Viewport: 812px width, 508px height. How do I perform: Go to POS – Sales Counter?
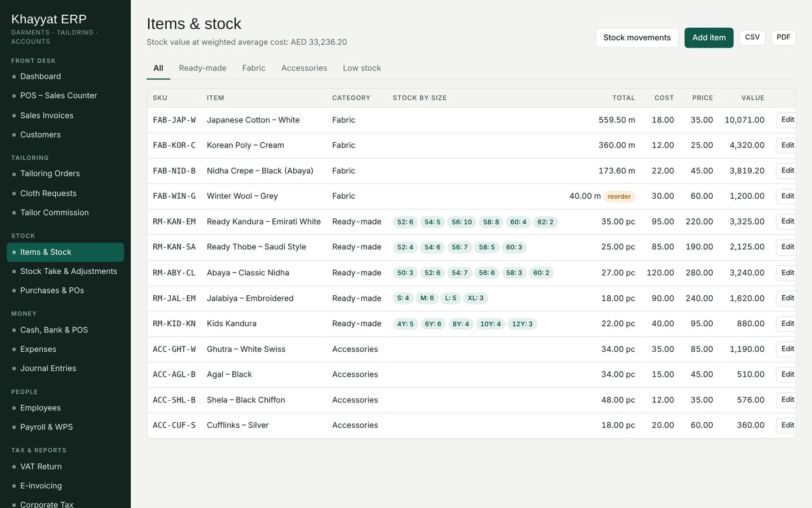click(65, 95)
